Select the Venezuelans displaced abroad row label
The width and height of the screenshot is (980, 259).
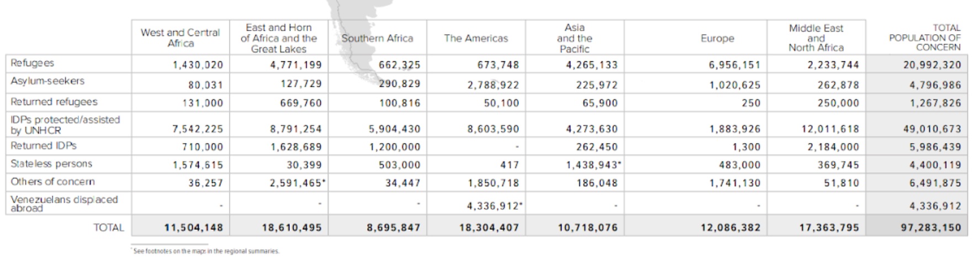click(64, 203)
